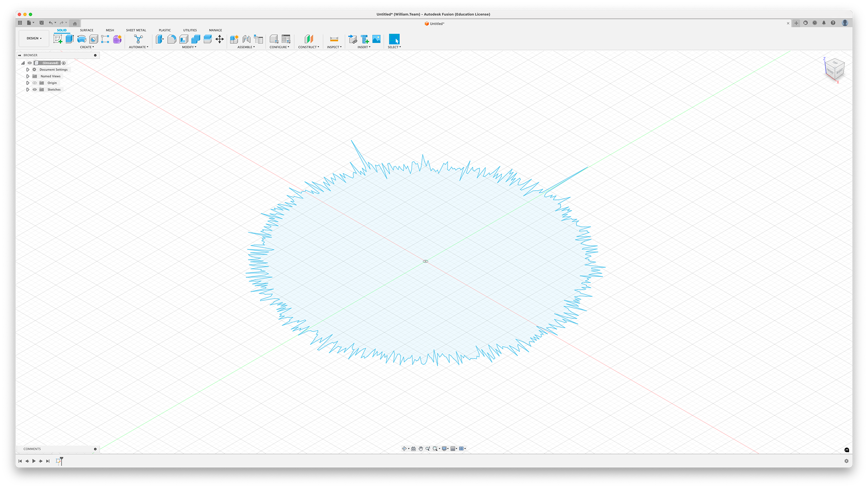Click the Pan hand tool
Screen dimensions: 868x488
(x=420, y=449)
